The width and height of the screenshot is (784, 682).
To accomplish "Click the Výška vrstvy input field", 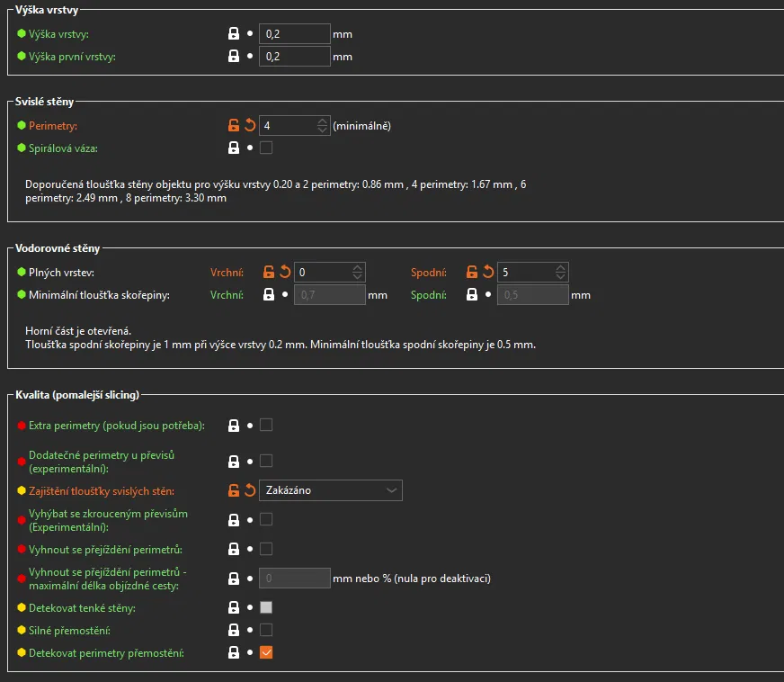I will click(295, 34).
